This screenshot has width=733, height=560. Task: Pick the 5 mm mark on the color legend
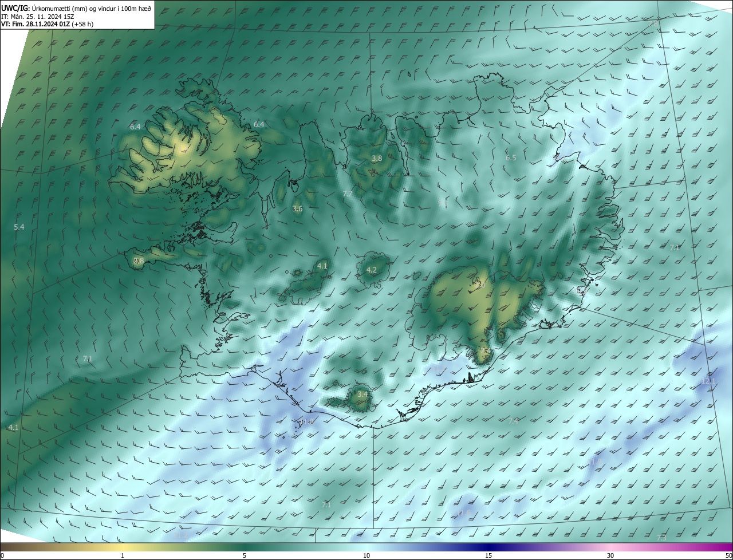coord(245,555)
